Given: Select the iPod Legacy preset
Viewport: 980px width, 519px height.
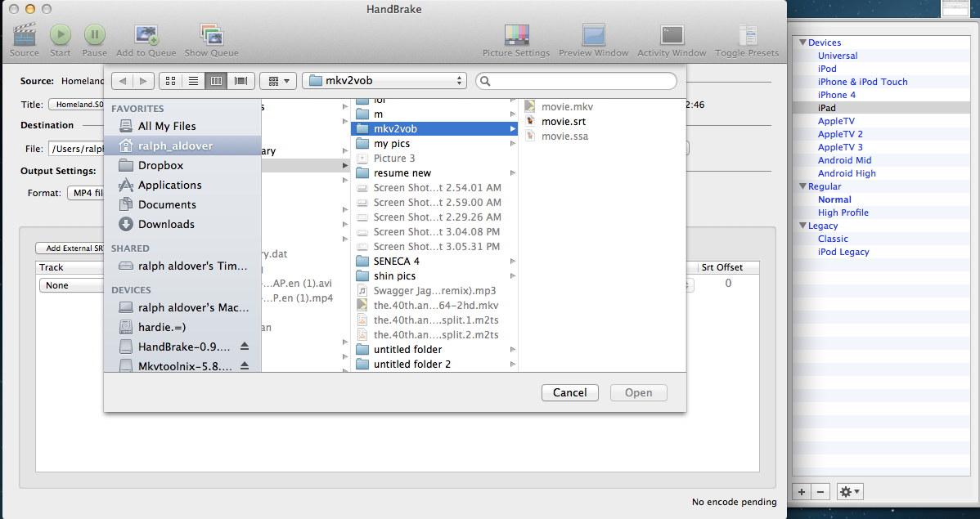Looking at the screenshot, I should (x=843, y=253).
